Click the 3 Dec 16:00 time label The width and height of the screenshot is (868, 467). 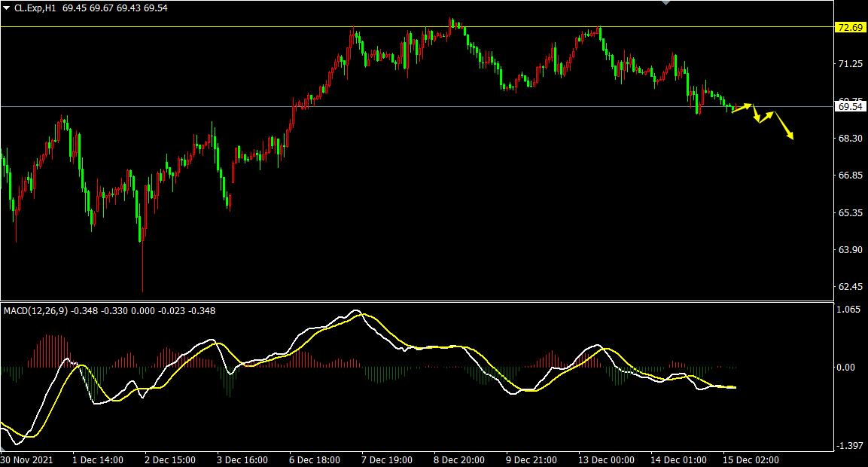click(x=242, y=459)
